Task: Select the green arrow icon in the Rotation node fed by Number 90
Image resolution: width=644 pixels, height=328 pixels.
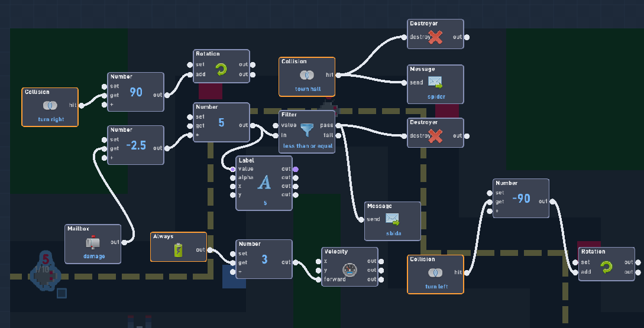Action: [221, 69]
